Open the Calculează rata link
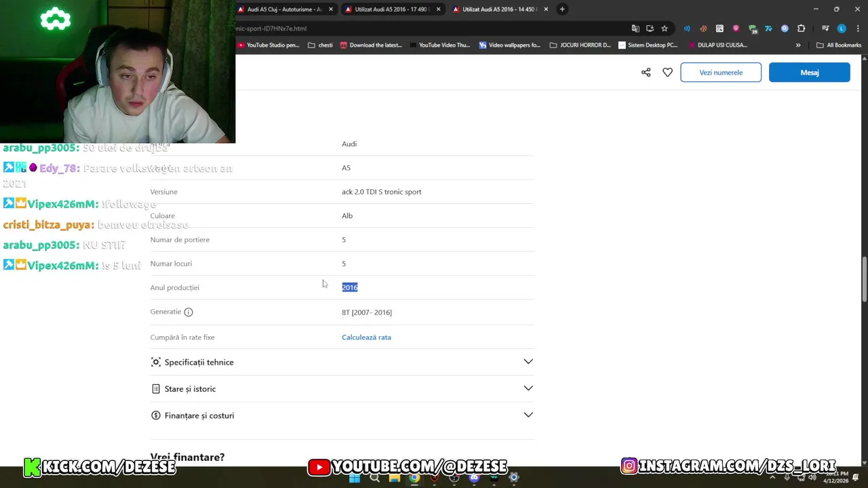Viewport: 868px width, 488px height. click(x=366, y=338)
